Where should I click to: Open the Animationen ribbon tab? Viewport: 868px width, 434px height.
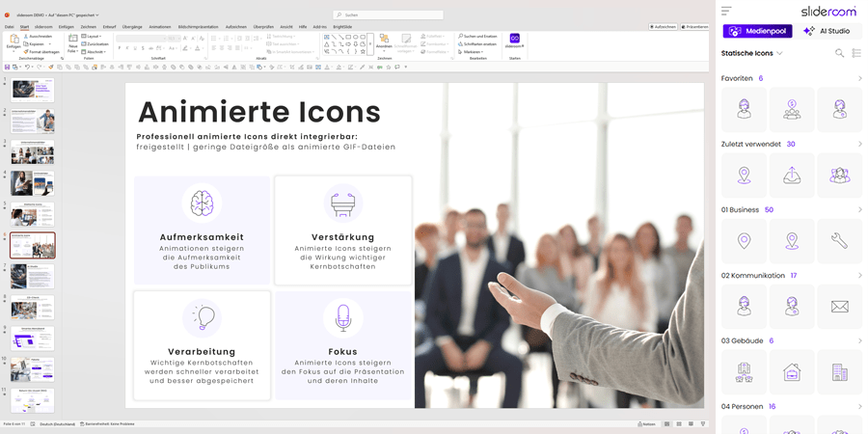159,27
